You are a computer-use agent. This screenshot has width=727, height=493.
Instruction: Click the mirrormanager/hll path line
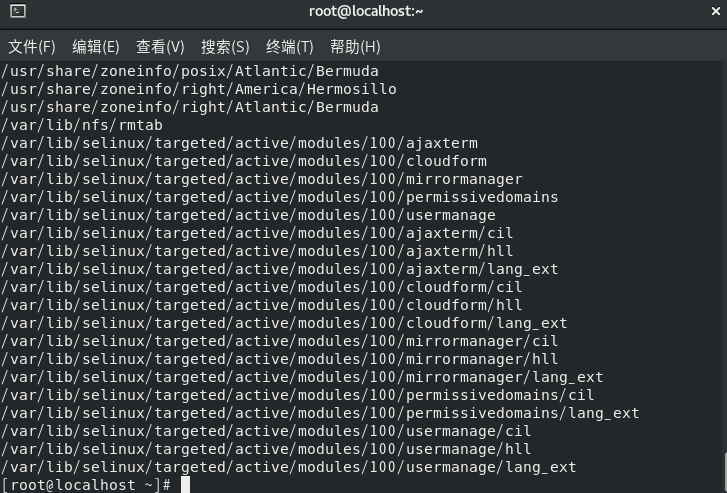click(280, 359)
